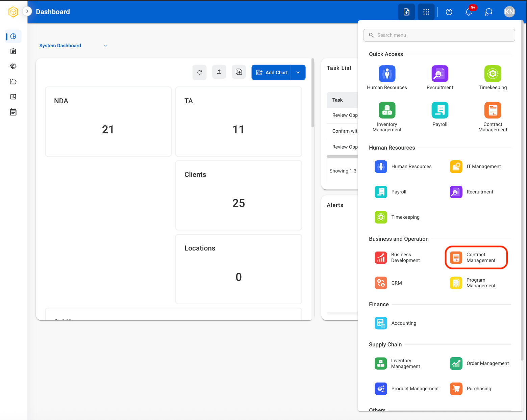Expand the System Dashboard dropdown

[x=73, y=46]
